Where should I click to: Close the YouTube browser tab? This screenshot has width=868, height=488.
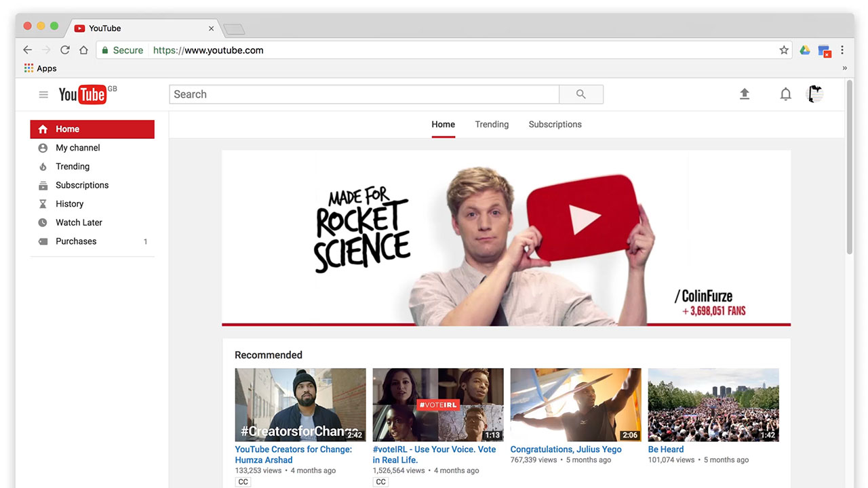[x=211, y=28]
